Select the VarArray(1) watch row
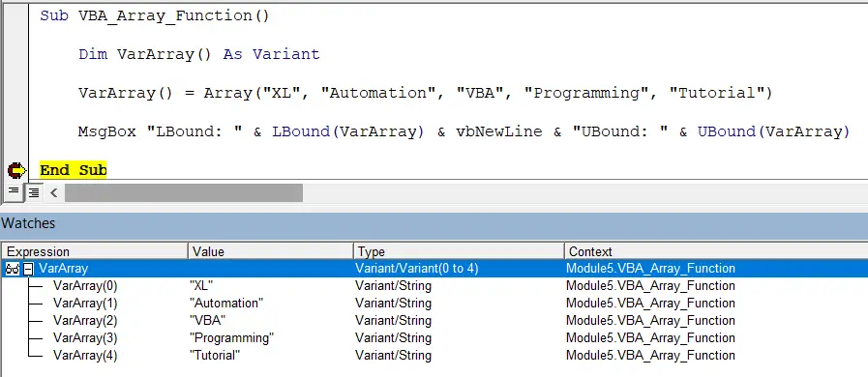The width and height of the screenshot is (868, 377). [434, 303]
